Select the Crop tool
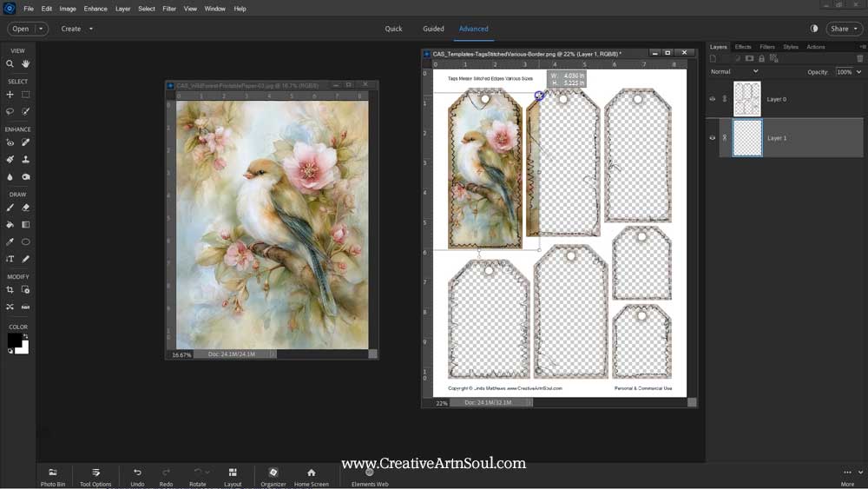 tap(10, 289)
